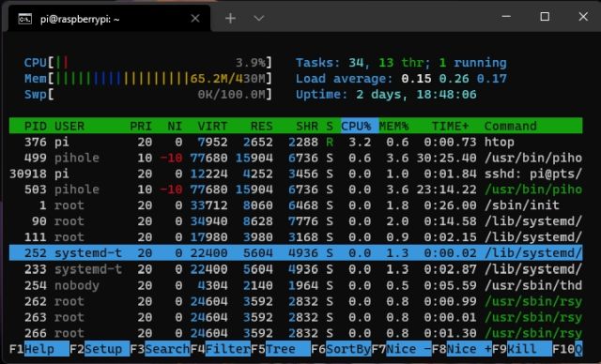Select process PID 266 row

pos(296,333)
